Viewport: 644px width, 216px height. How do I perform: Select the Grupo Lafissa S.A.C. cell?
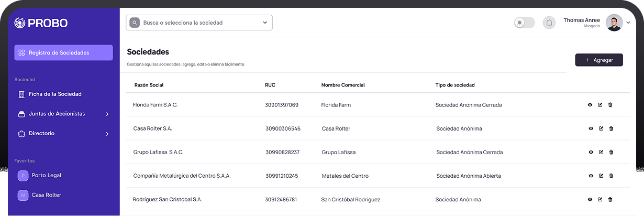click(x=159, y=152)
